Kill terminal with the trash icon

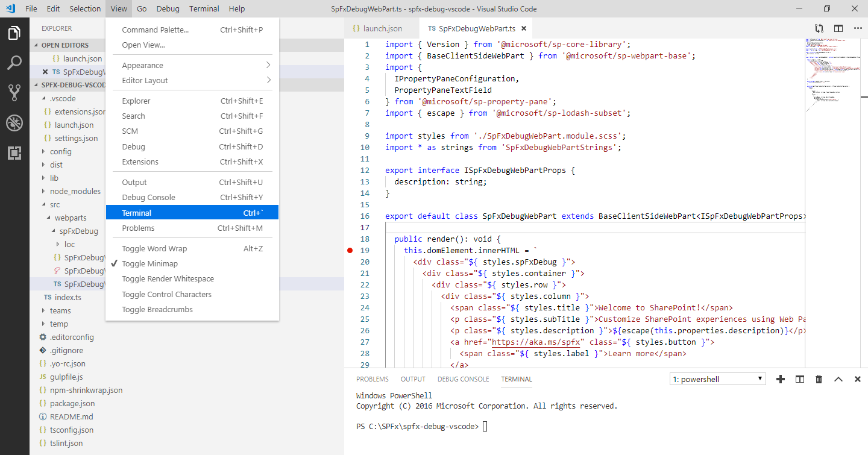pyautogui.click(x=819, y=379)
